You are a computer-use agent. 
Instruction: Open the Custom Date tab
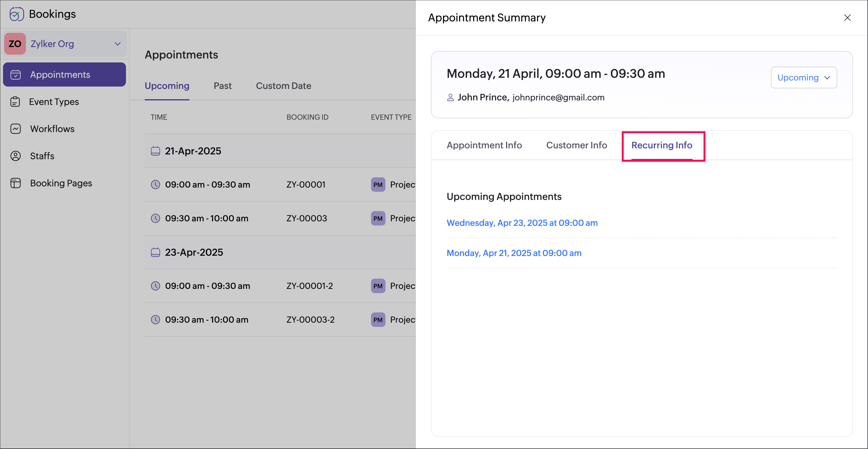click(283, 86)
